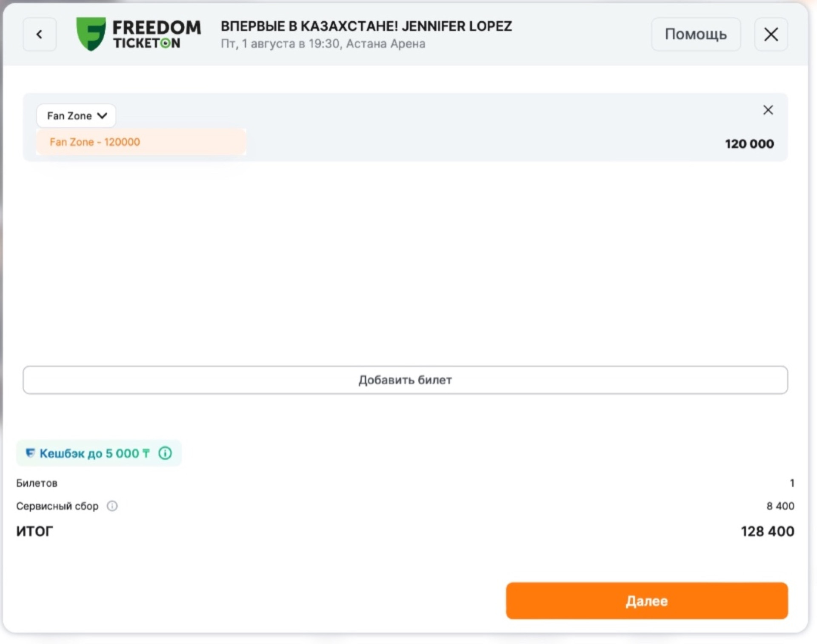Show cashback info via the green info icon

pyautogui.click(x=165, y=453)
